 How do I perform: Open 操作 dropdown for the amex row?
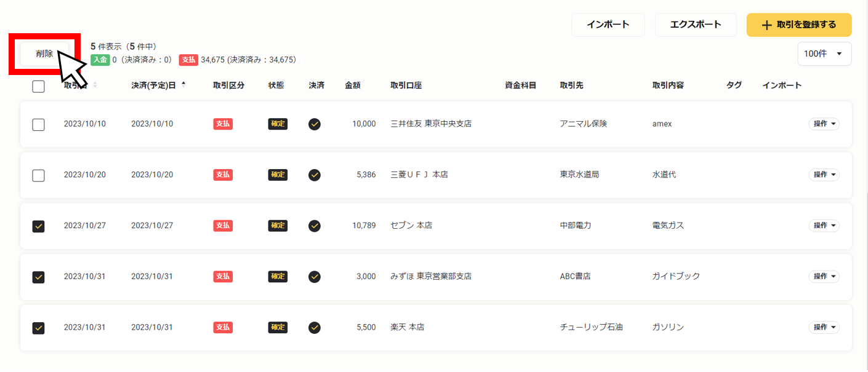[x=824, y=124]
